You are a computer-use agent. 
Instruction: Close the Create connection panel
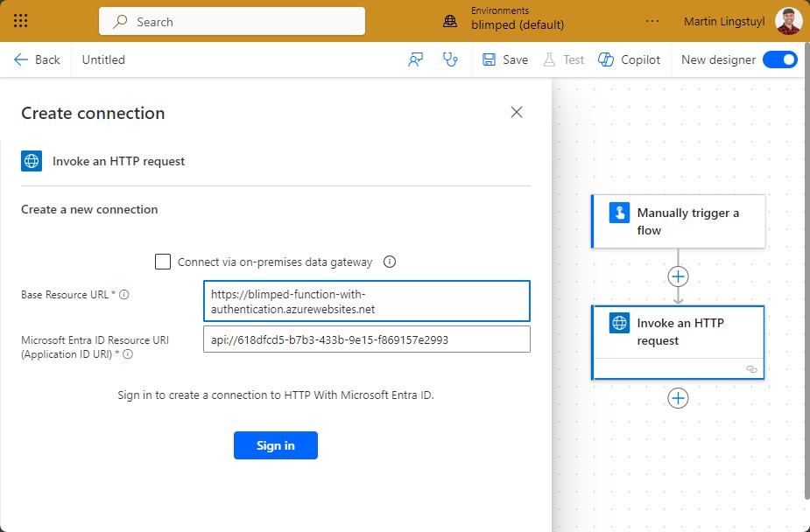(x=517, y=112)
